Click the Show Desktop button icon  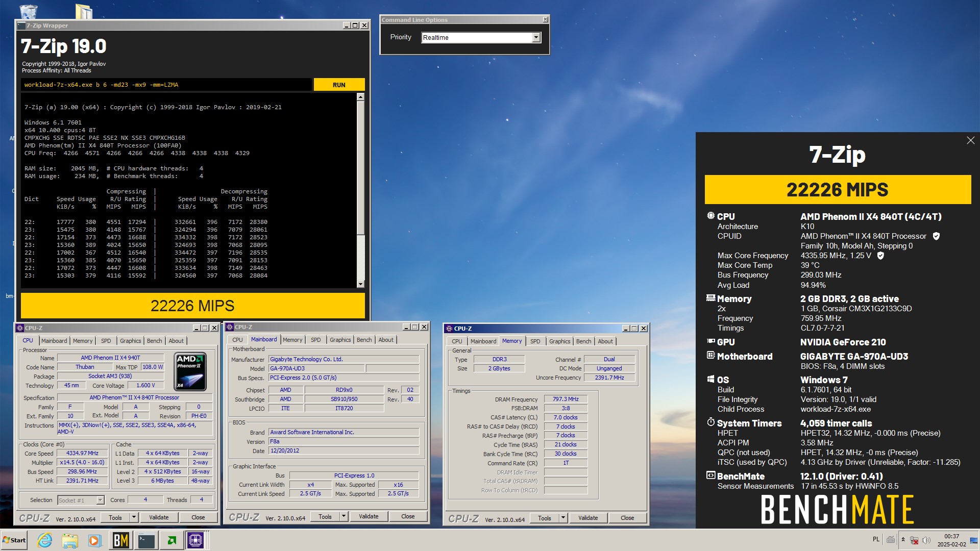(x=974, y=540)
